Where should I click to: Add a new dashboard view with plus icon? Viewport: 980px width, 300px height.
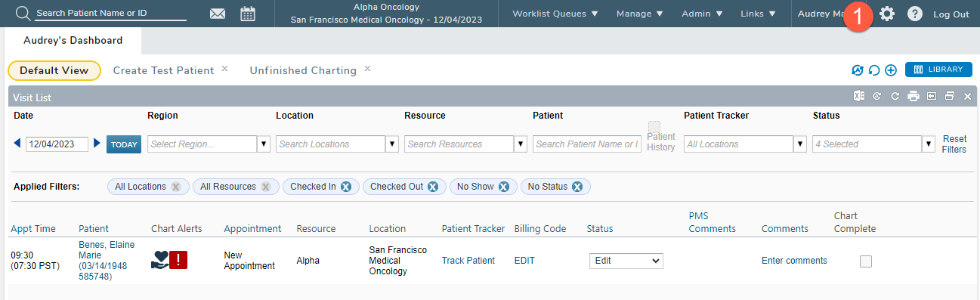[891, 70]
